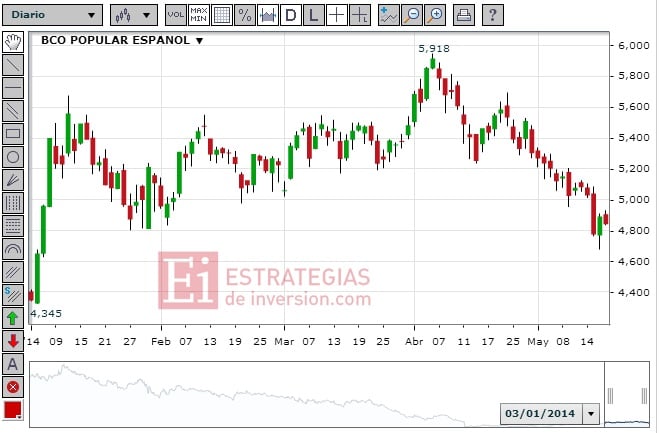Screen dimensions: 659x433
Task: Toggle the VOL volume display
Action: coord(176,15)
